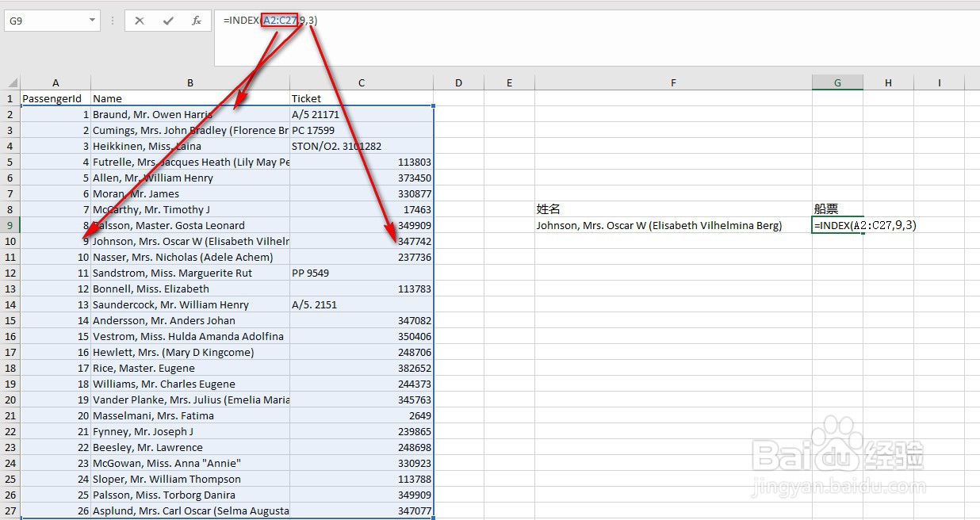Select cell with Fynney, Mr. Joseph J

point(190,431)
